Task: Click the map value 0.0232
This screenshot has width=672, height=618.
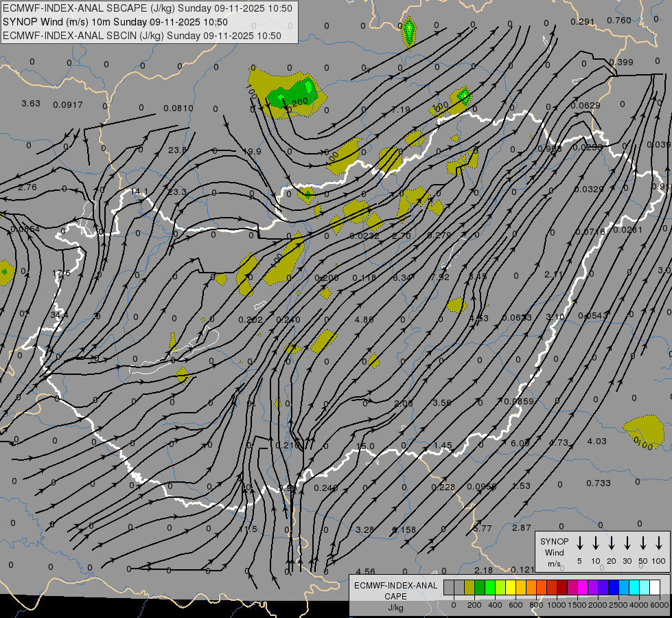Action: tap(364, 236)
